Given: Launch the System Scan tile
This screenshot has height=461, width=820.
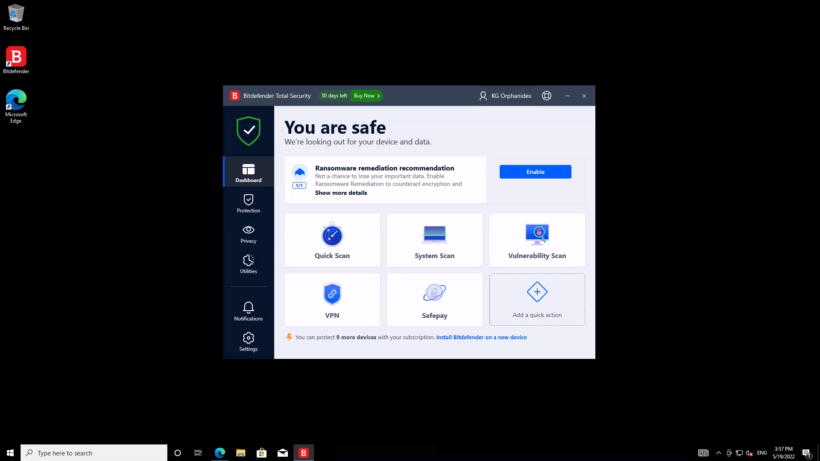Looking at the screenshot, I should pos(435,240).
